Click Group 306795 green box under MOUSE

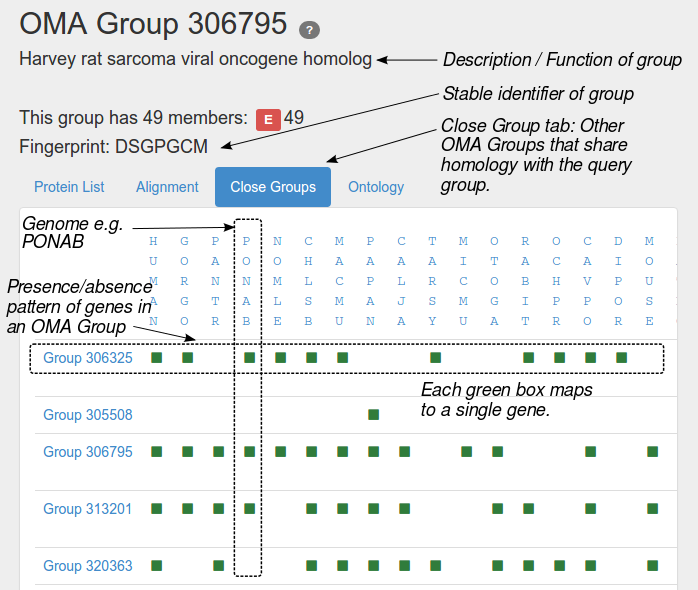pyautogui.click(x=653, y=452)
